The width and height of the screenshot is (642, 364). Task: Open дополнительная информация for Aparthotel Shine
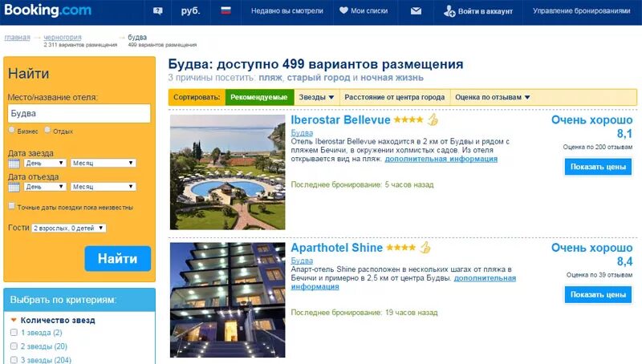pos(485,278)
